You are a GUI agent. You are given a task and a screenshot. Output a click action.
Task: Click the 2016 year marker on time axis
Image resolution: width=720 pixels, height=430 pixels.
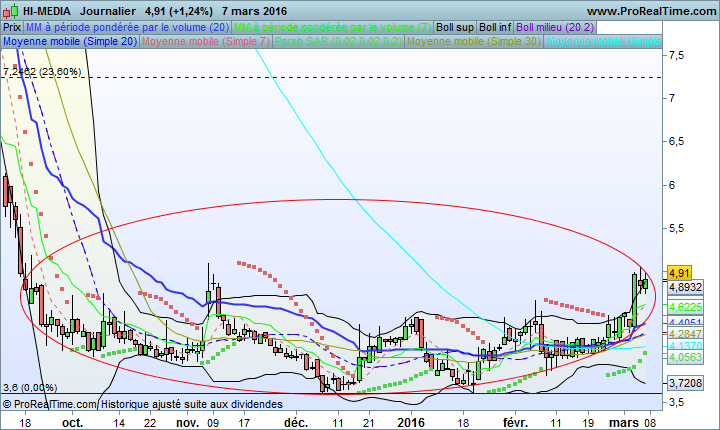pyautogui.click(x=411, y=422)
